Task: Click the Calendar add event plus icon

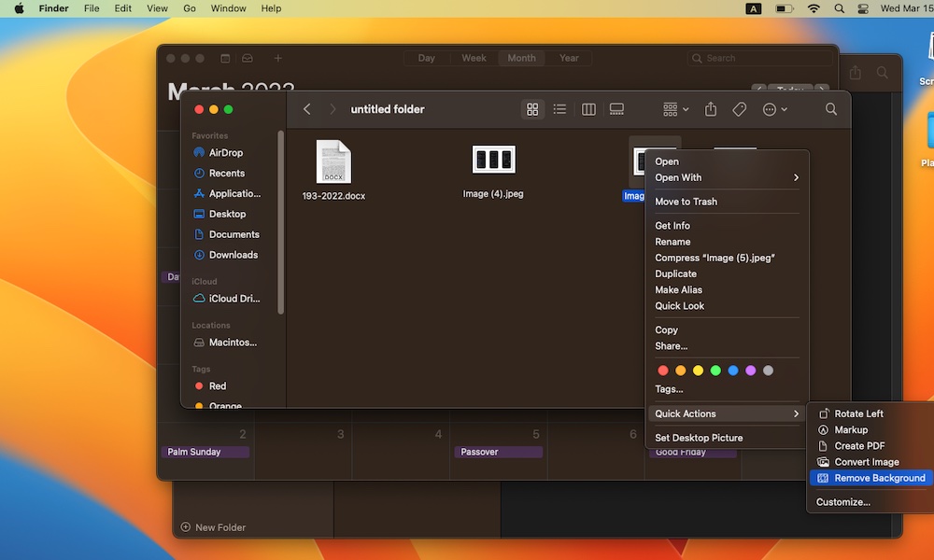Action: 277,58
